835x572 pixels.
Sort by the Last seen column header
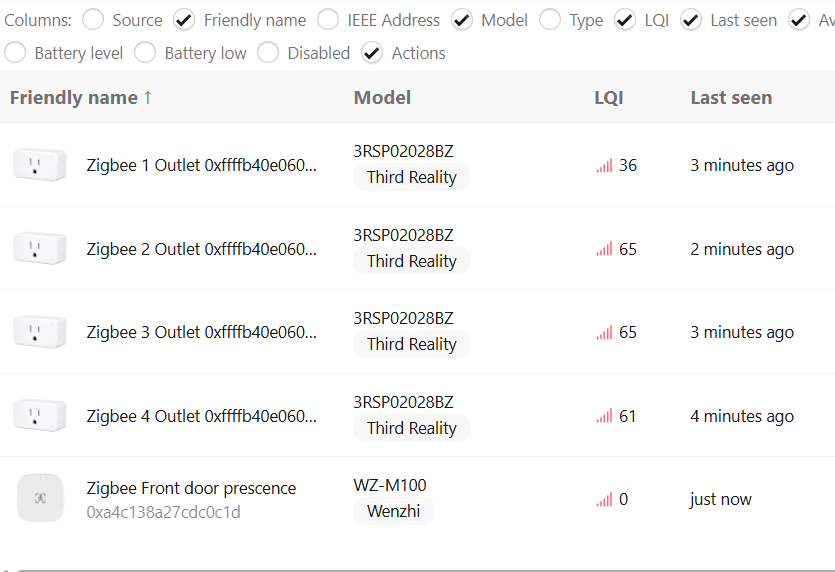[x=731, y=97]
